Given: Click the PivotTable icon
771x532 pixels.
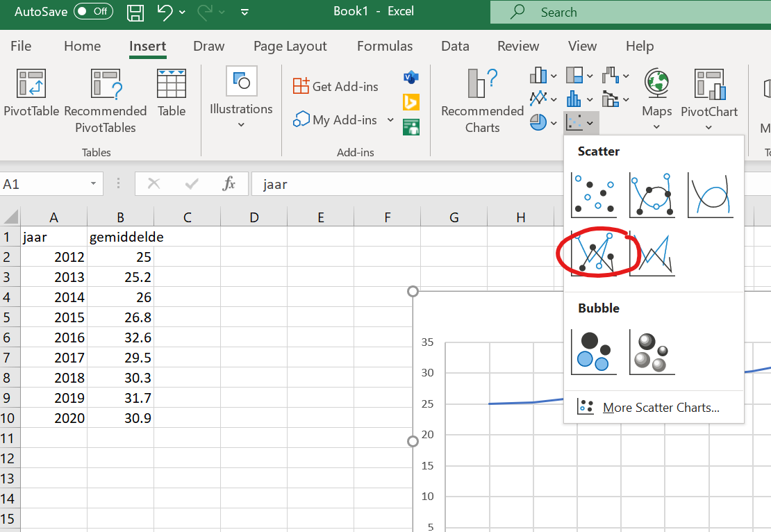Looking at the screenshot, I should click(x=31, y=83).
